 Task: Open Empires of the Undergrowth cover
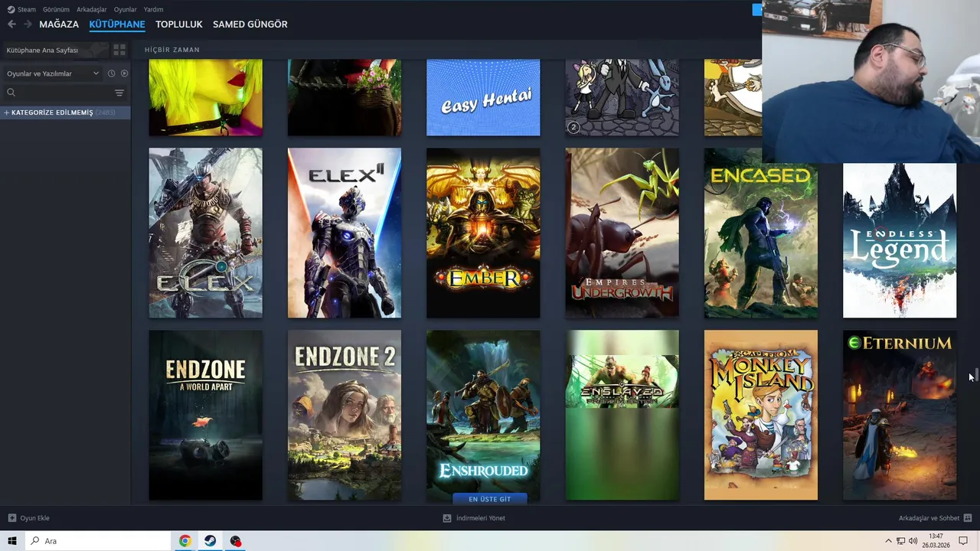pos(622,233)
